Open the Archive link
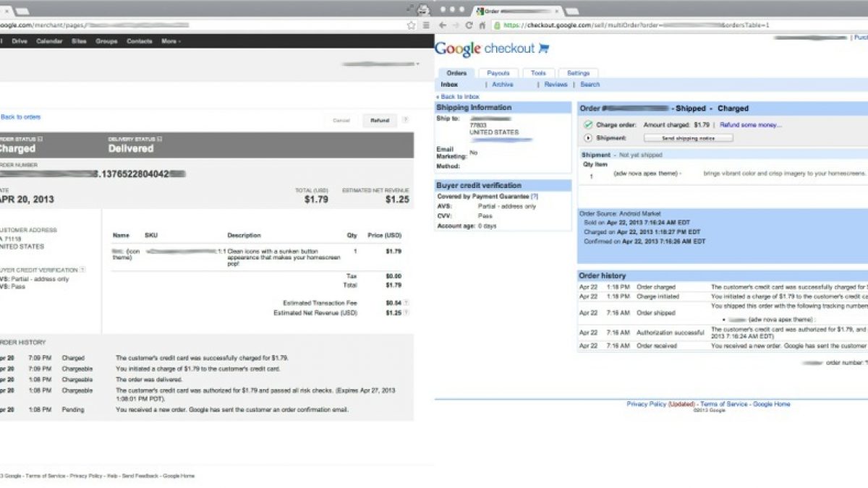This screenshot has width=868, height=488. tap(503, 85)
